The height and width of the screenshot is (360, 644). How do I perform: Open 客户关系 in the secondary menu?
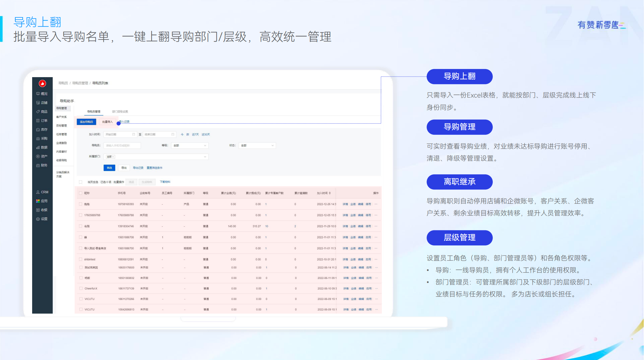[x=62, y=117]
